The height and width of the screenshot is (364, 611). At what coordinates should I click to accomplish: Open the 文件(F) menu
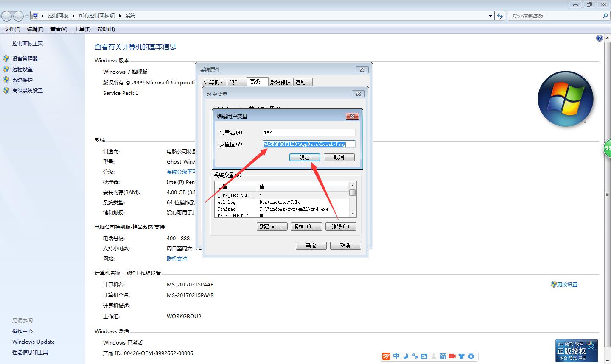(12, 29)
